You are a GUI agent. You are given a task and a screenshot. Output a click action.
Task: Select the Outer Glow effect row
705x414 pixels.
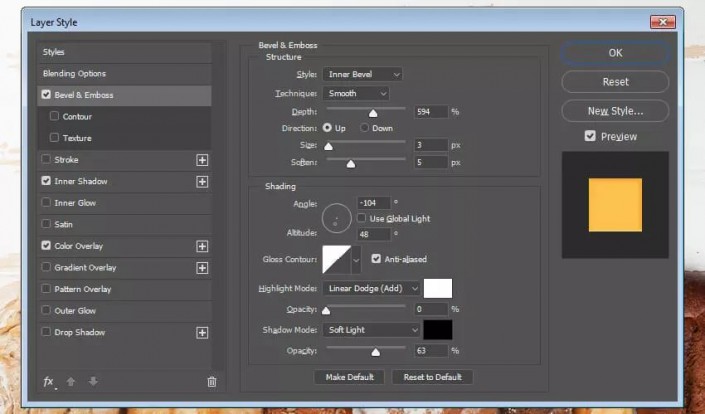[125, 311]
